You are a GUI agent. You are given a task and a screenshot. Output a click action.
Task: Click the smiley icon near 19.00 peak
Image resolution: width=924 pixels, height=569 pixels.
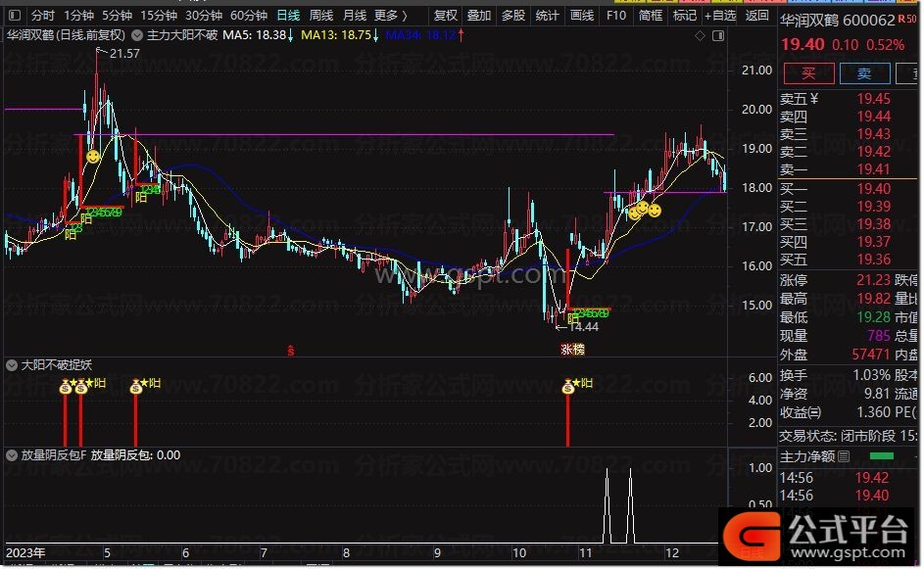[x=92, y=157]
